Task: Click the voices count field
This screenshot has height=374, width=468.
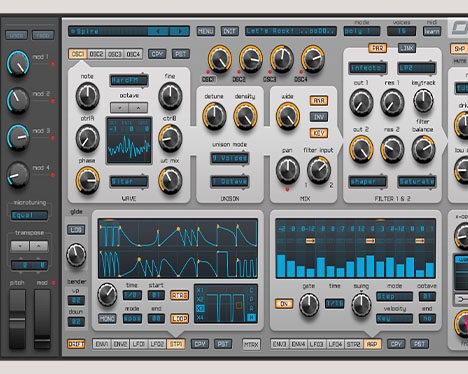Action: [402, 31]
